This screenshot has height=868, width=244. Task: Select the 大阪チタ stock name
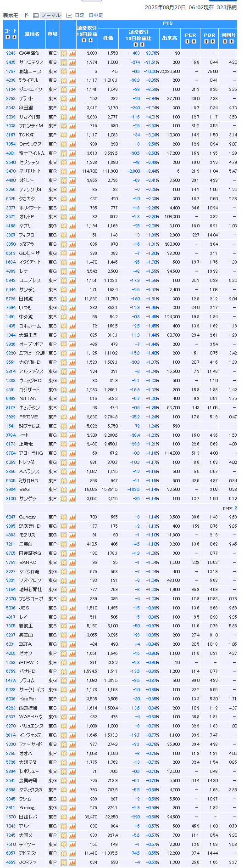[x=27, y=762]
